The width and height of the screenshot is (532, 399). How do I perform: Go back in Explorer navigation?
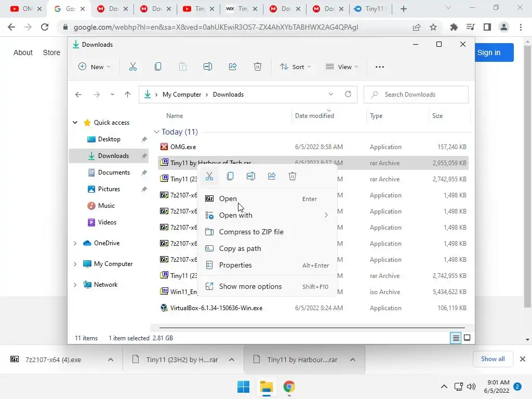pos(78,95)
